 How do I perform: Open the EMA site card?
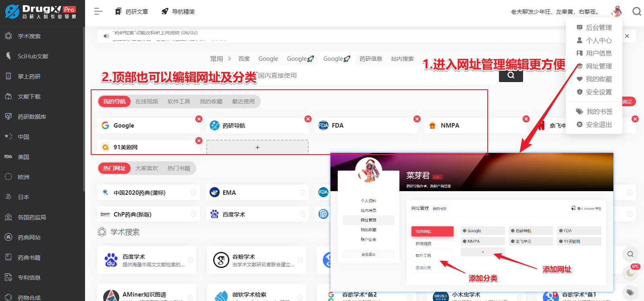pyautogui.click(x=258, y=192)
